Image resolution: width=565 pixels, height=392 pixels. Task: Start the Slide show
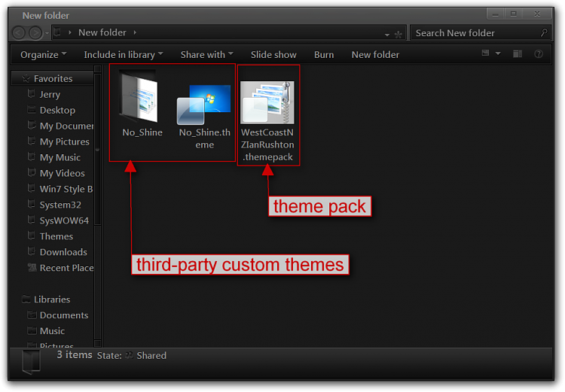point(273,55)
